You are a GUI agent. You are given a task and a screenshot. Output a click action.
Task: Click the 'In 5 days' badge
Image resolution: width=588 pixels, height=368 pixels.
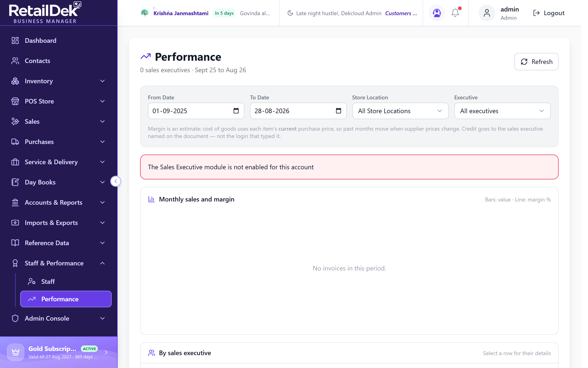pyautogui.click(x=224, y=13)
